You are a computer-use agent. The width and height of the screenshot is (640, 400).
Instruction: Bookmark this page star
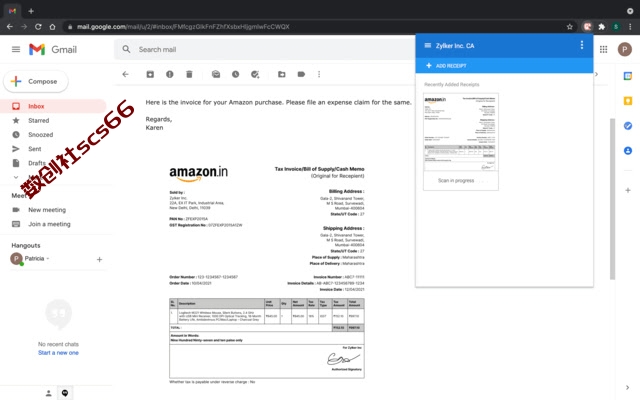click(x=570, y=27)
